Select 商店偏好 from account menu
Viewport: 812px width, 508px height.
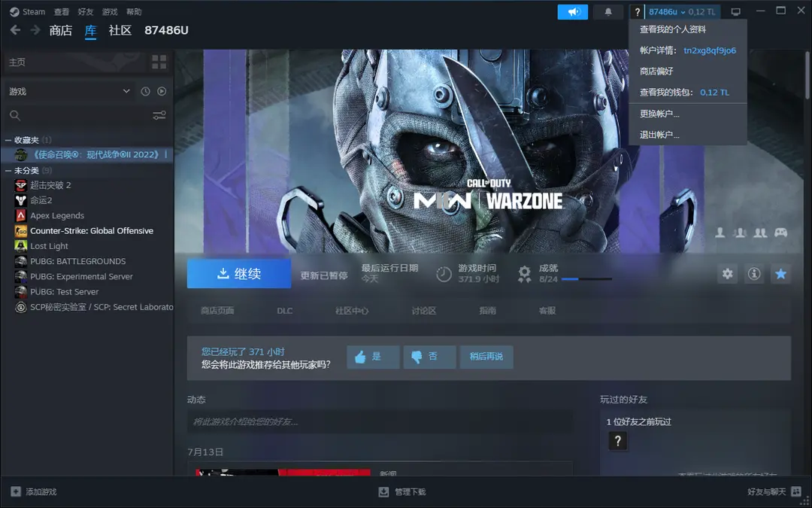[688, 71]
